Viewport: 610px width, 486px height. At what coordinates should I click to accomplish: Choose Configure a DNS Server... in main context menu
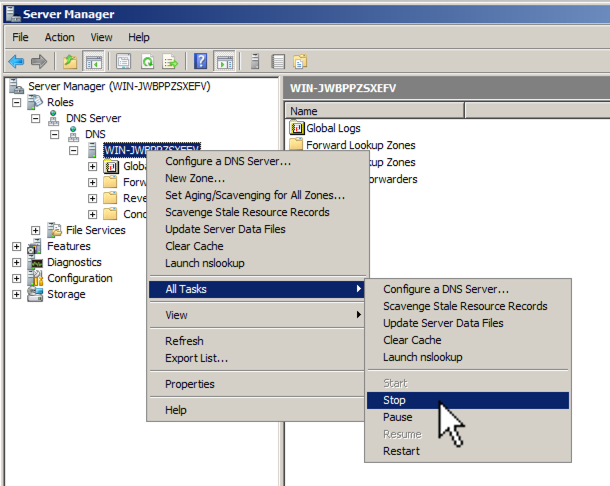click(x=257, y=161)
